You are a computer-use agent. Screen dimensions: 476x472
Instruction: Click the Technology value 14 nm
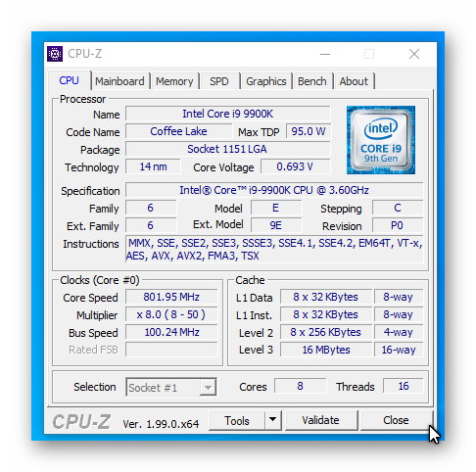pos(153,166)
